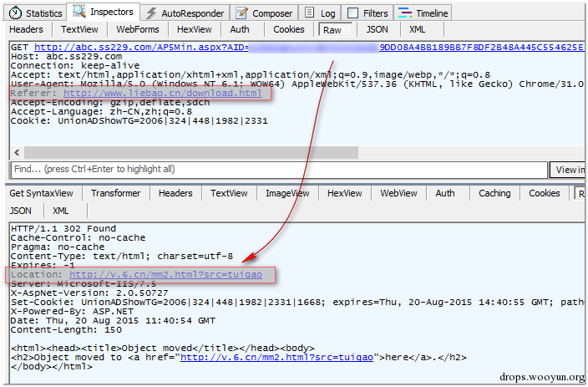Switch request inspector to Cookies tab

pos(289,29)
